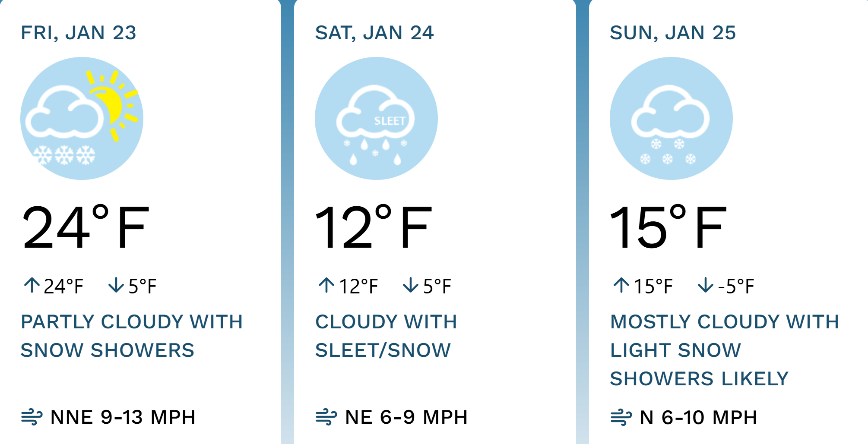868x444 pixels.
Task: Click the wind icon beside N 6-10 MPH
Action: (x=621, y=417)
